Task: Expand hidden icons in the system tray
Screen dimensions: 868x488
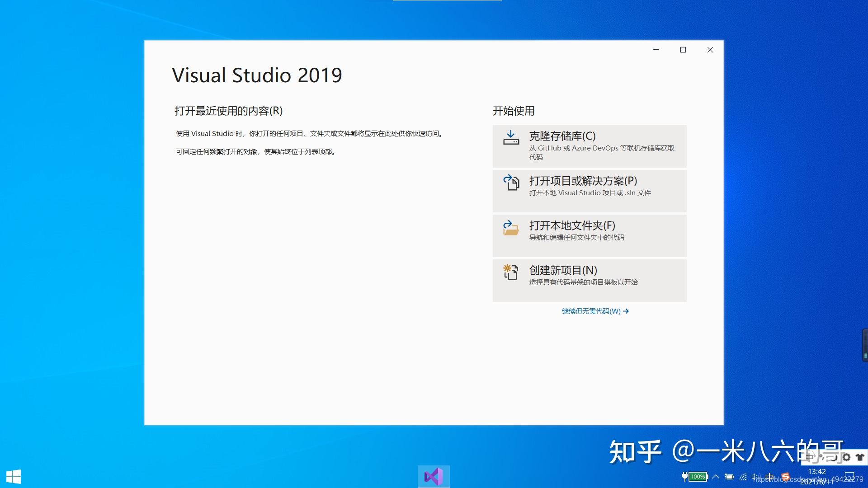Action: point(716,477)
